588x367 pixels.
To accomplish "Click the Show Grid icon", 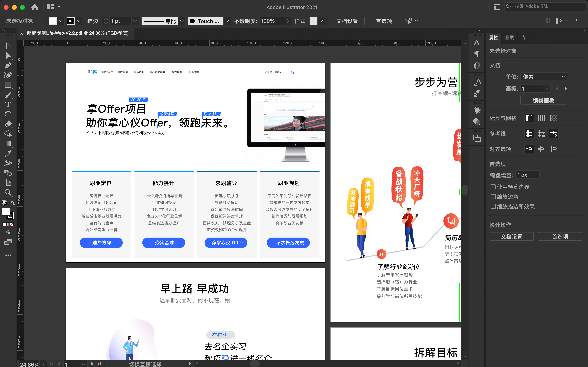I will point(541,118).
